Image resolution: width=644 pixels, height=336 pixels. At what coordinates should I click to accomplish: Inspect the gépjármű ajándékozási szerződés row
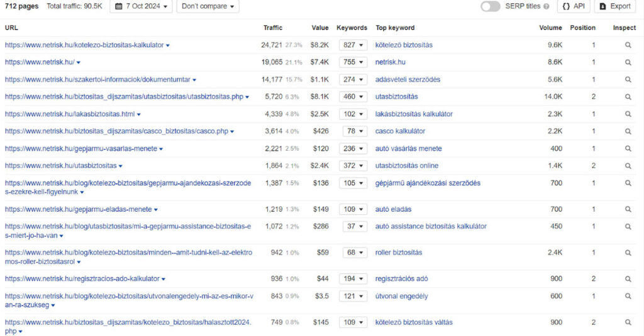pyautogui.click(x=628, y=183)
